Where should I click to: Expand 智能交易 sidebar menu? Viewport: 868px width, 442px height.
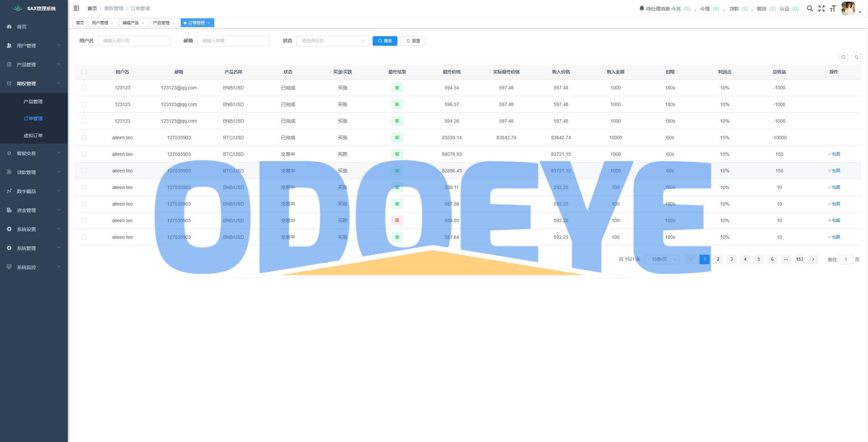(34, 153)
